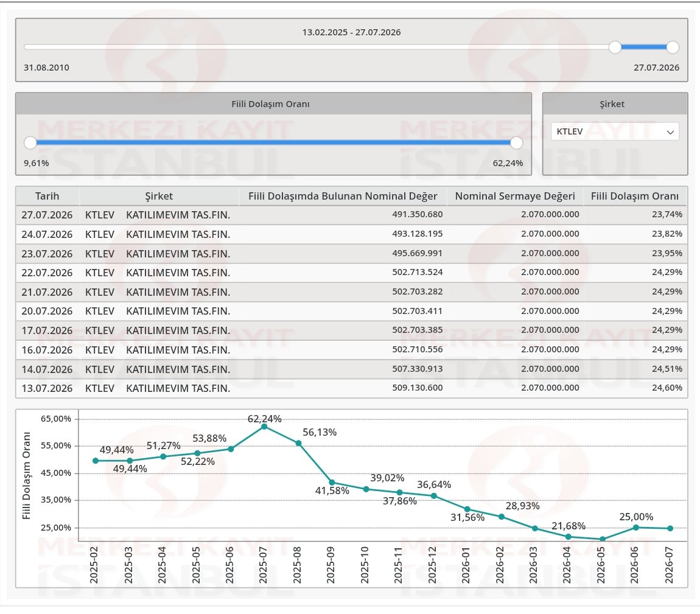Click the 2026-07 x-axis label

coord(669,565)
